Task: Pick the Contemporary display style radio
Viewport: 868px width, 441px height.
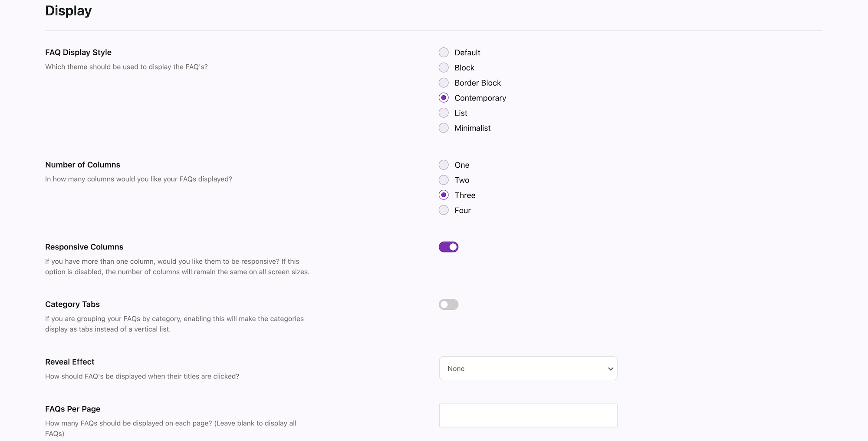Action: (444, 98)
